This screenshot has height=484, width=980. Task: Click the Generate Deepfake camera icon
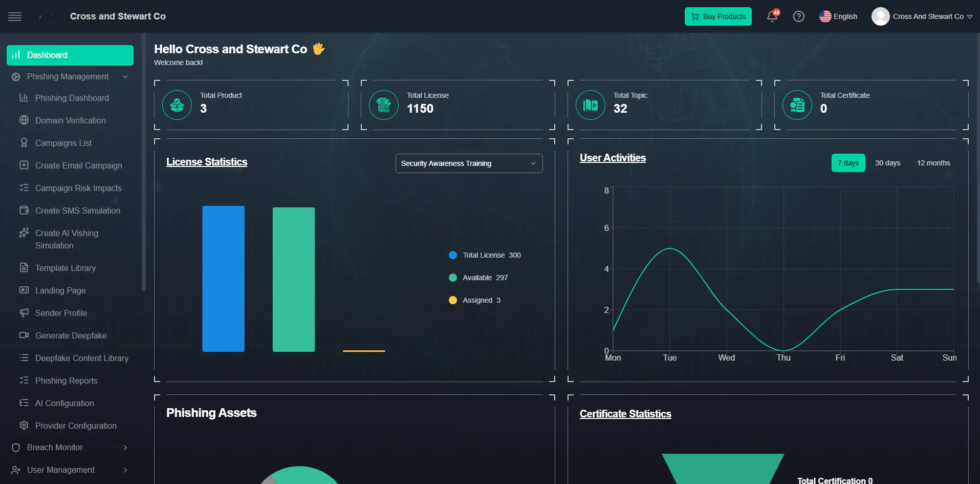tap(24, 335)
